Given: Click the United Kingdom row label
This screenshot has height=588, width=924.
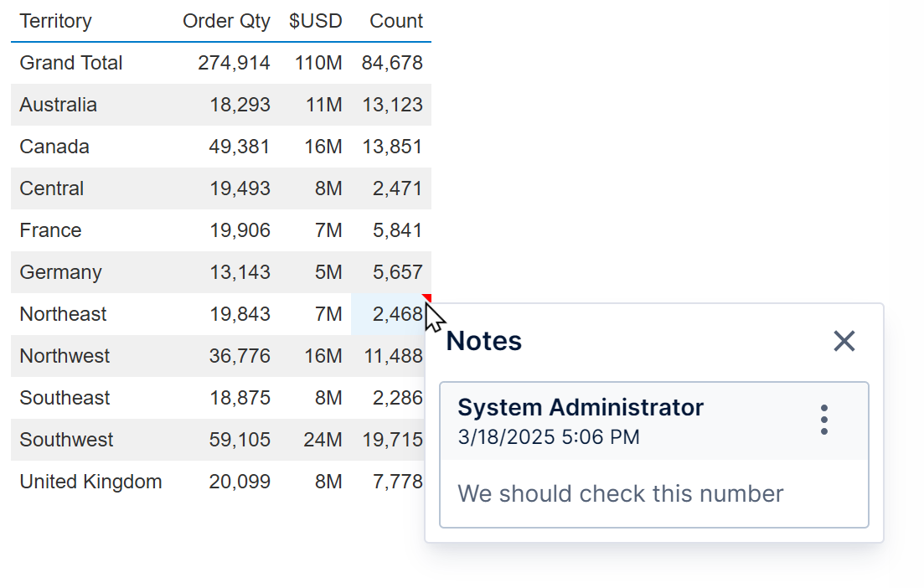Looking at the screenshot, I should 90,482.
